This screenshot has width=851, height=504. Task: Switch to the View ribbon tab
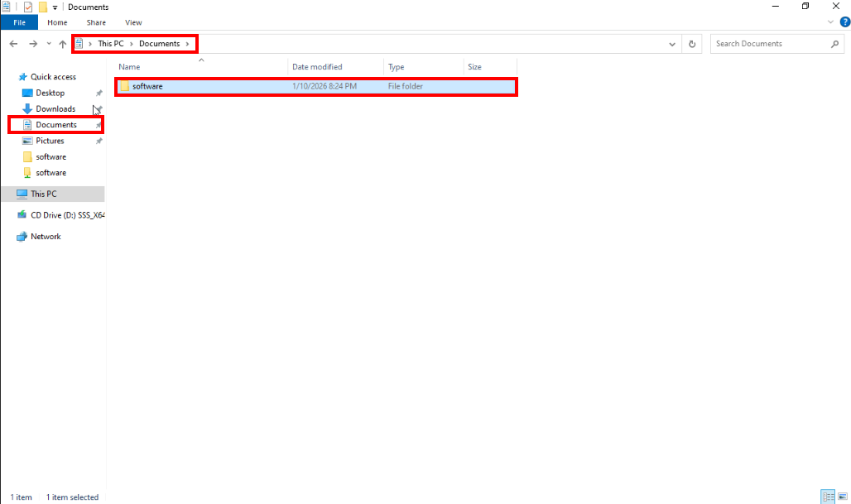(133, 22)
